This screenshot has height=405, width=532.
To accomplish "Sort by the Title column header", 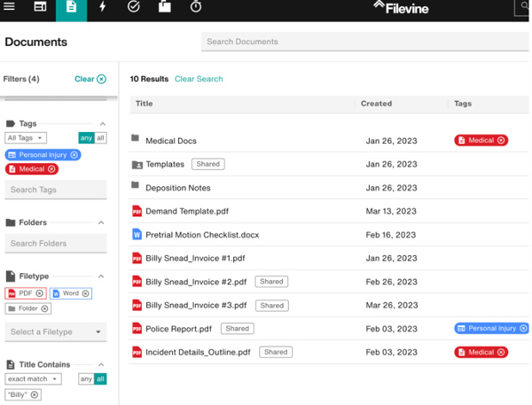I will 145,104.
